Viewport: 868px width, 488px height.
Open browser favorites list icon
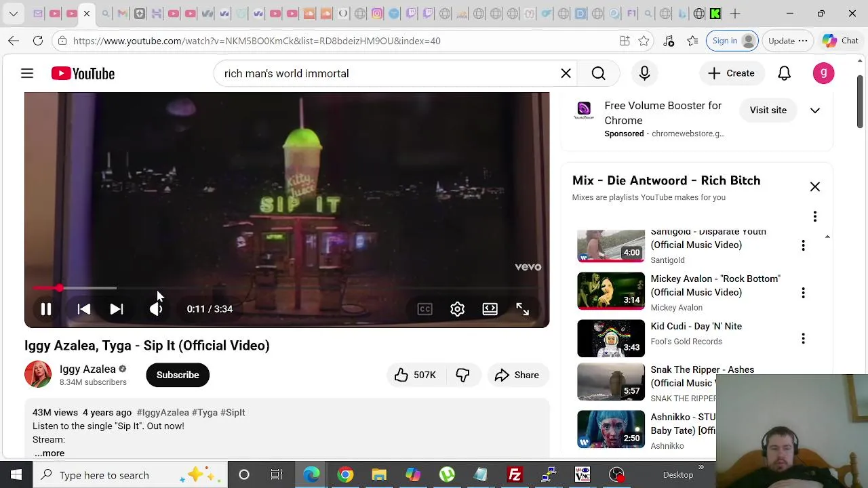(692, 41)
